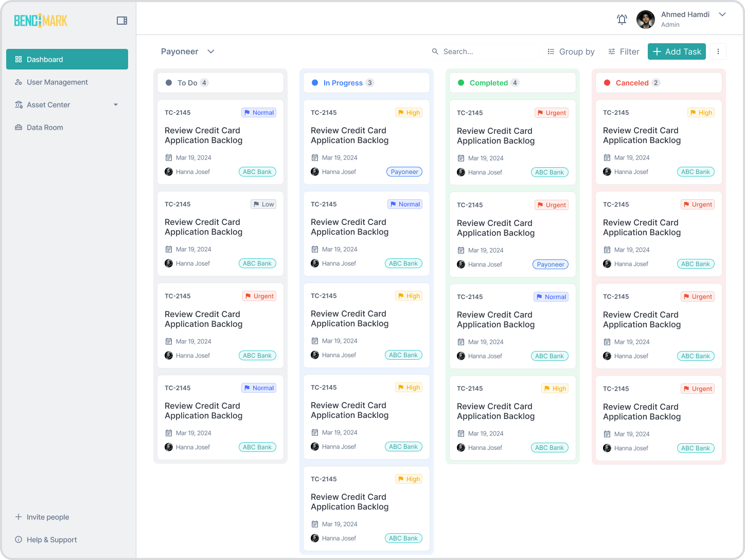Click first Normal priority tag in To Do
The height and width of the screenshot is (560, 745).
pos(259,113)
